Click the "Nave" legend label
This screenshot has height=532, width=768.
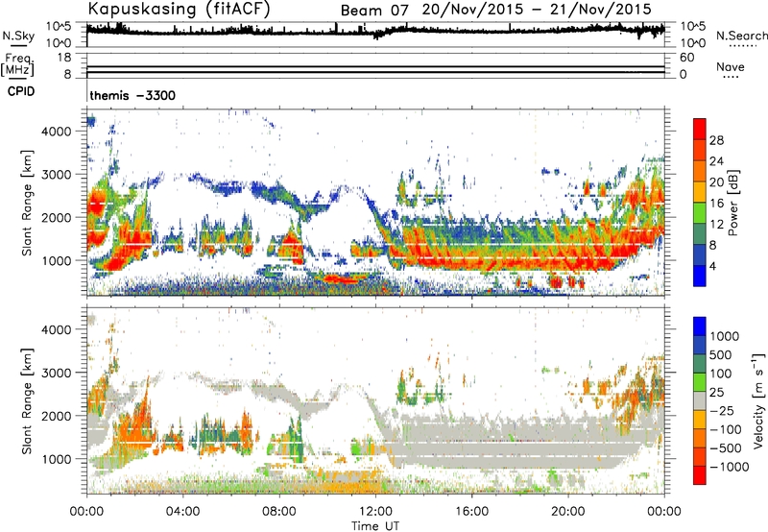pos(730,67)
